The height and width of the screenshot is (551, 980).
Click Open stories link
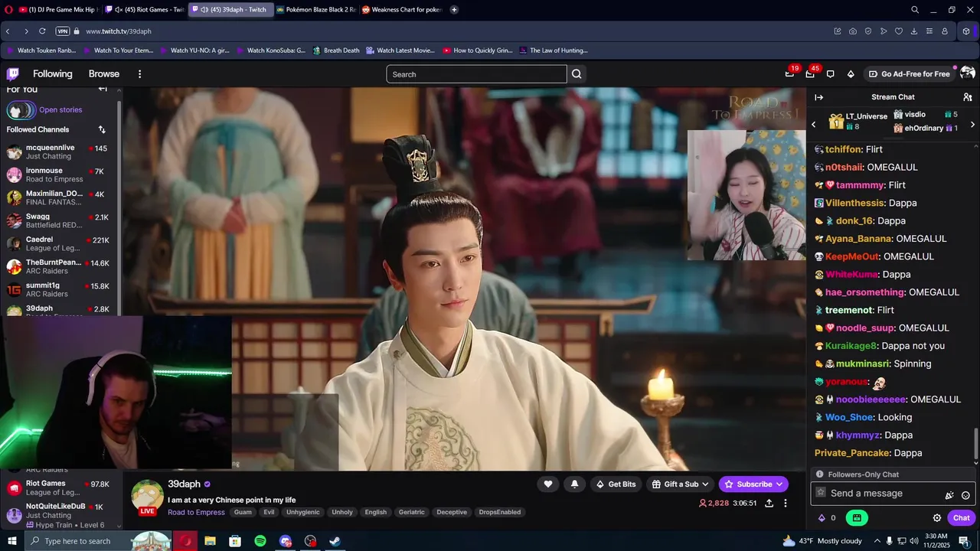60,110
